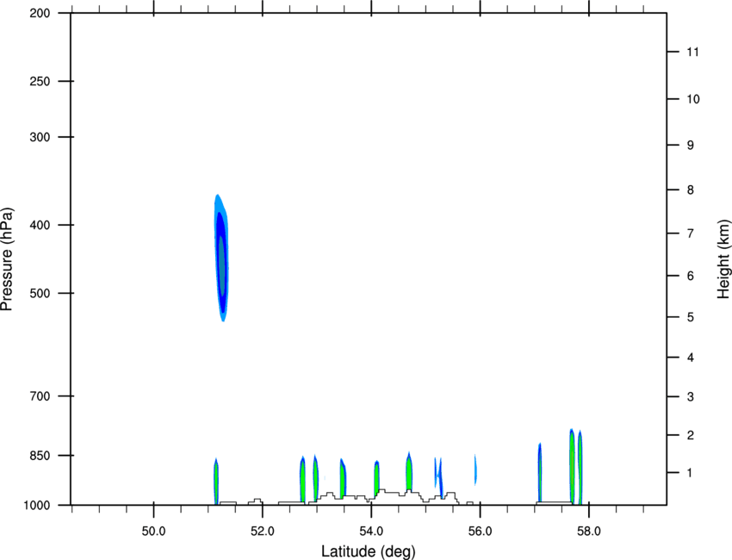Click the 850 pressure tick label
The width and height of the screenshot is (732, 560).
pyautogui.click(x=40, y=456)
